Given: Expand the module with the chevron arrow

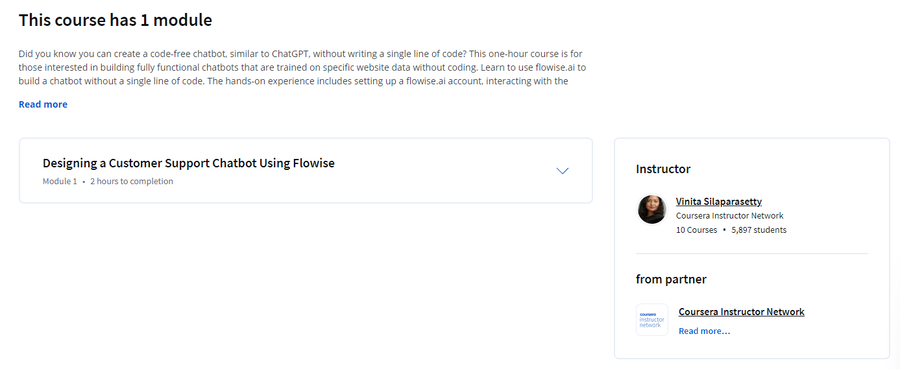Looking at the screenshot, I should 562,171.
